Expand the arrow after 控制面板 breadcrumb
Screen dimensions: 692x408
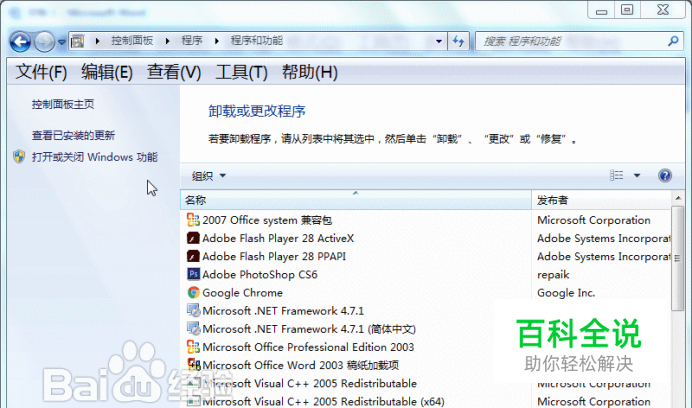pyautogui.click(x=167, y=41)
